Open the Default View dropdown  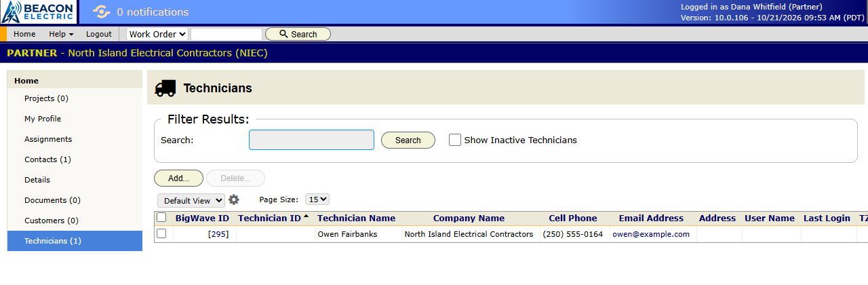(x=191, y=201)
